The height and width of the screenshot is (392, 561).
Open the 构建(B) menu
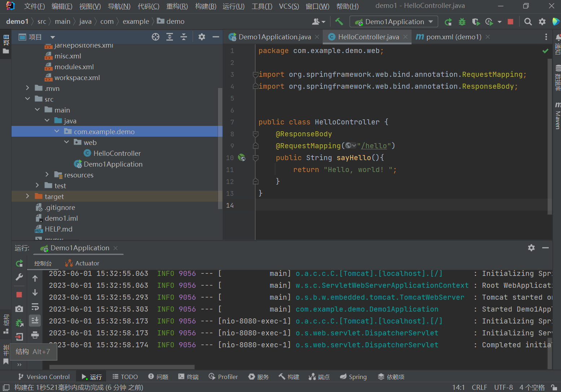coord(205,6)
